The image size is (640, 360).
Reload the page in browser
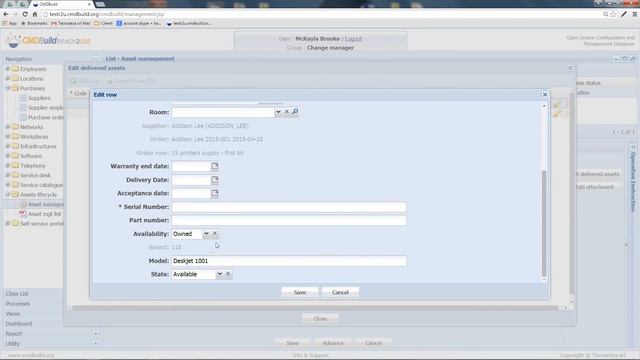[25, 14]
